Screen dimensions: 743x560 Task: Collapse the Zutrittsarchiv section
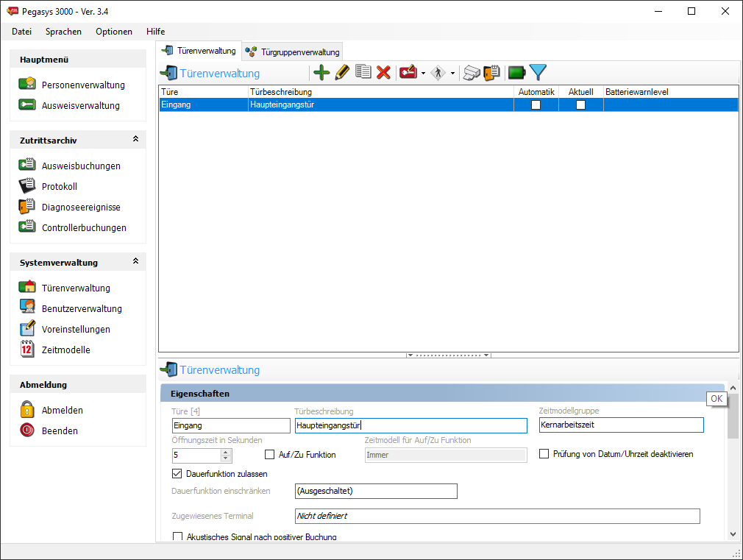click(135, 138)
